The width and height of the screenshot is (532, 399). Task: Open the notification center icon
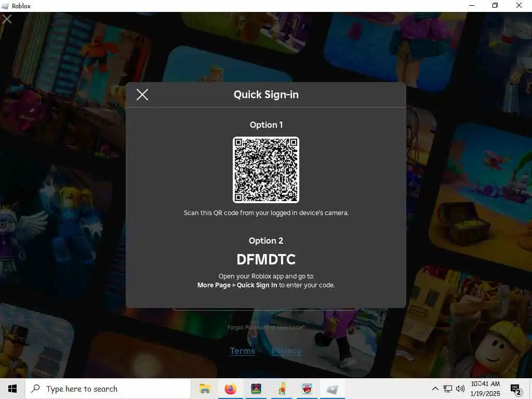(x=516, y=389)
